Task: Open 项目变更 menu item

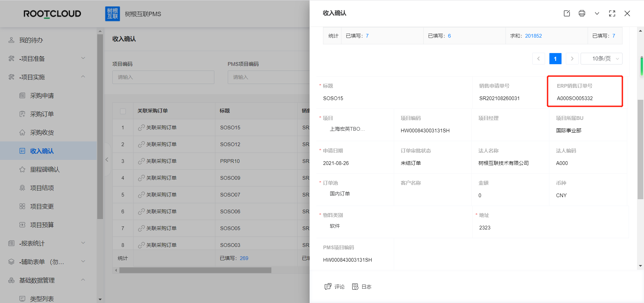Action: [48, 206]
